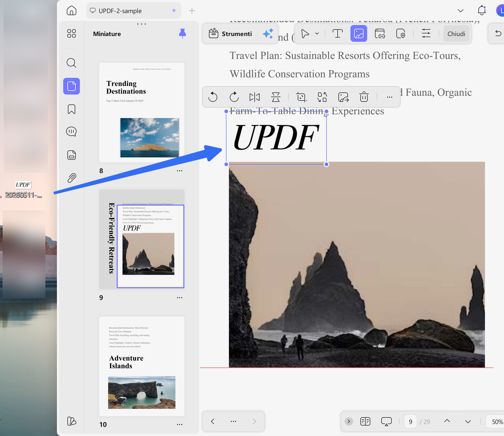Rotate image clockwise
The width and height of the screenshot is (504, 436).
[234, 97]
